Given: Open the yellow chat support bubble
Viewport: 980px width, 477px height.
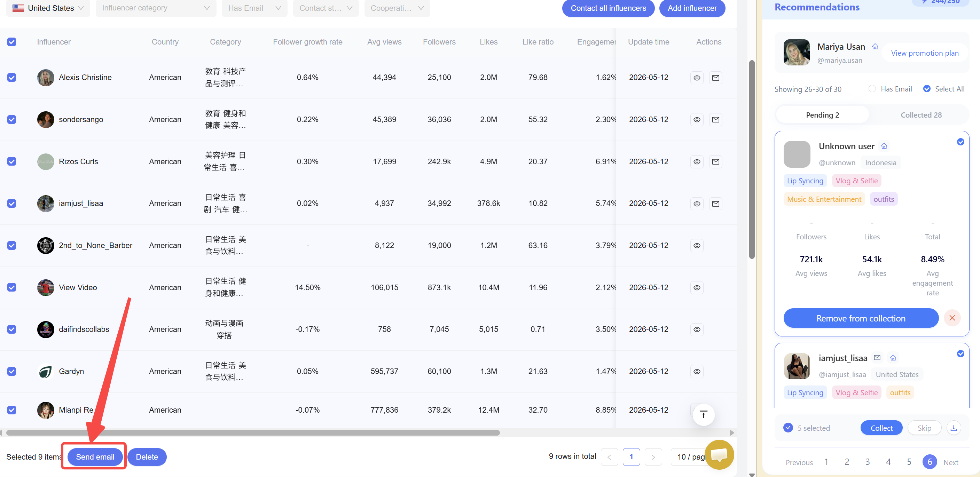Looking at the screenshot, I should point(719,454).
